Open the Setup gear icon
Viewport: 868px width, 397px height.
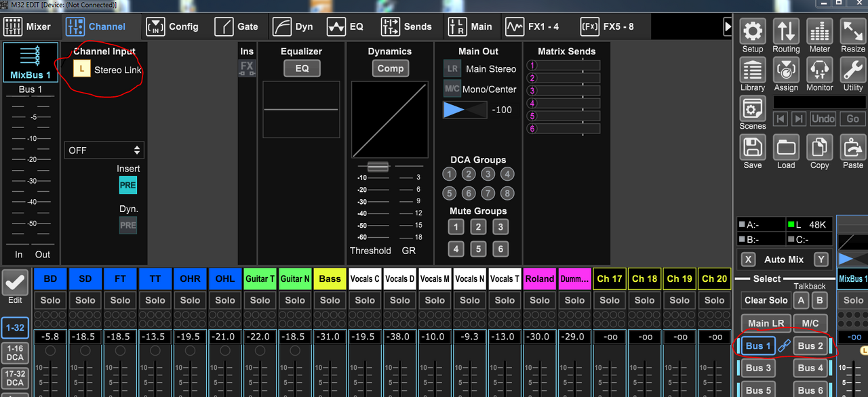coord(753,31)
